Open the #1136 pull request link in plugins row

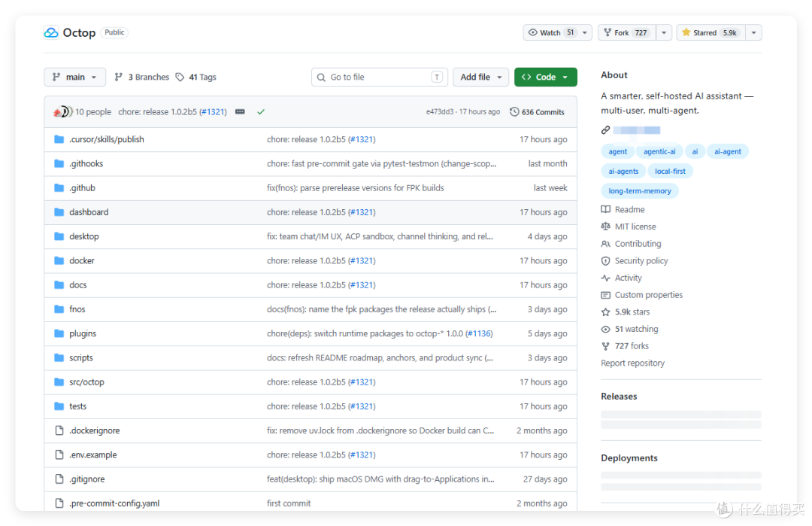(x=479, y=334)
